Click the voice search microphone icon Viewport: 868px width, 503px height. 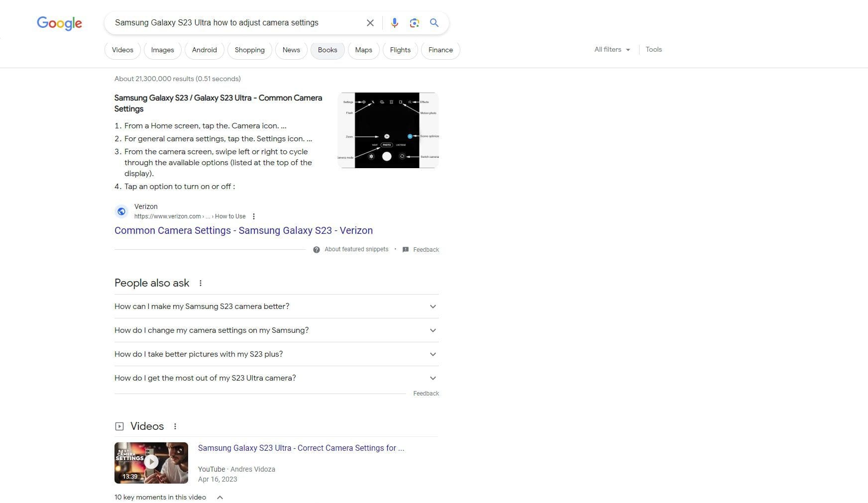394,22
